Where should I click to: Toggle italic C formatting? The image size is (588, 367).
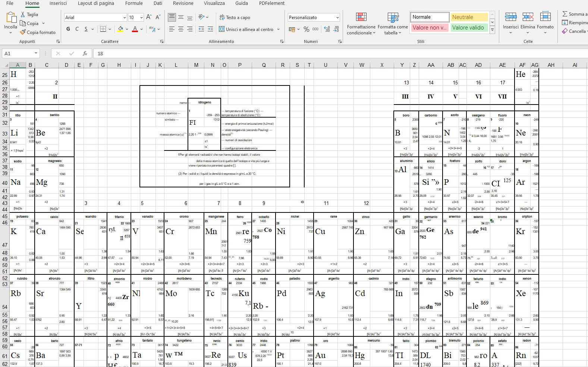pyautogui.click(x=77, y=29)
